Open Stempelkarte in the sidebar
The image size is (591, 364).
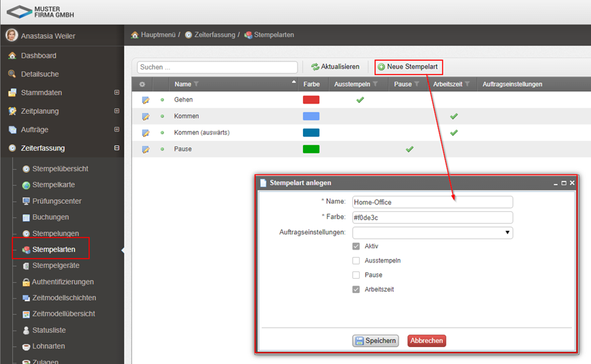(x=53, y=185)
